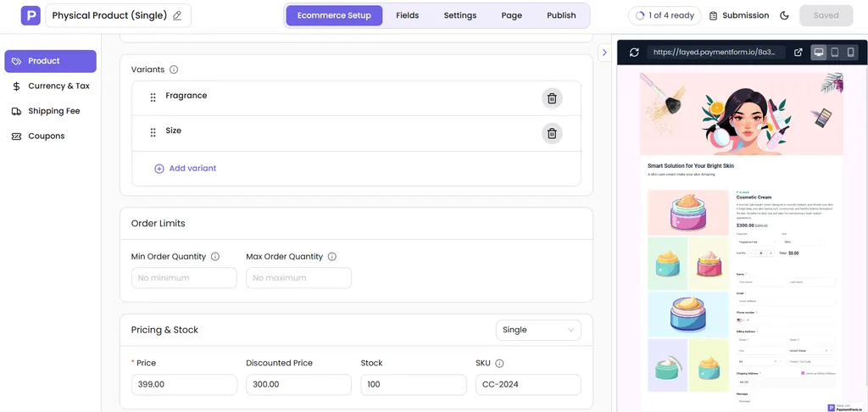Open the preview in a new tab
The height and width of the screenshot is (412, 868).
click(x=798, y=52)
